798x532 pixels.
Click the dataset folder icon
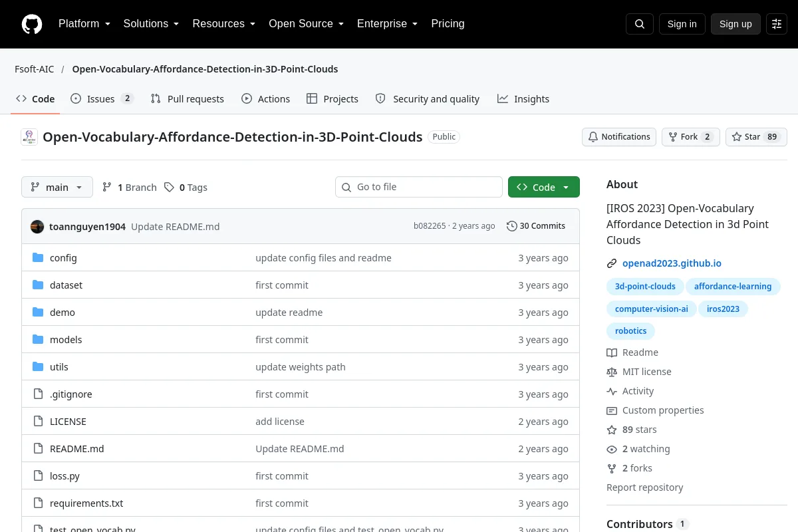(38, 285)
